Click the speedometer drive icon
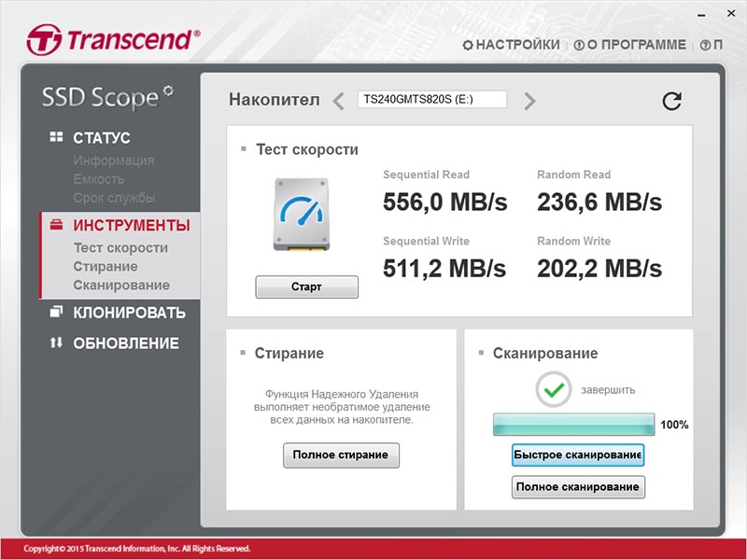The height and width of the screenshot is (560, 747). pyautogui.click(x=302, y=215)
